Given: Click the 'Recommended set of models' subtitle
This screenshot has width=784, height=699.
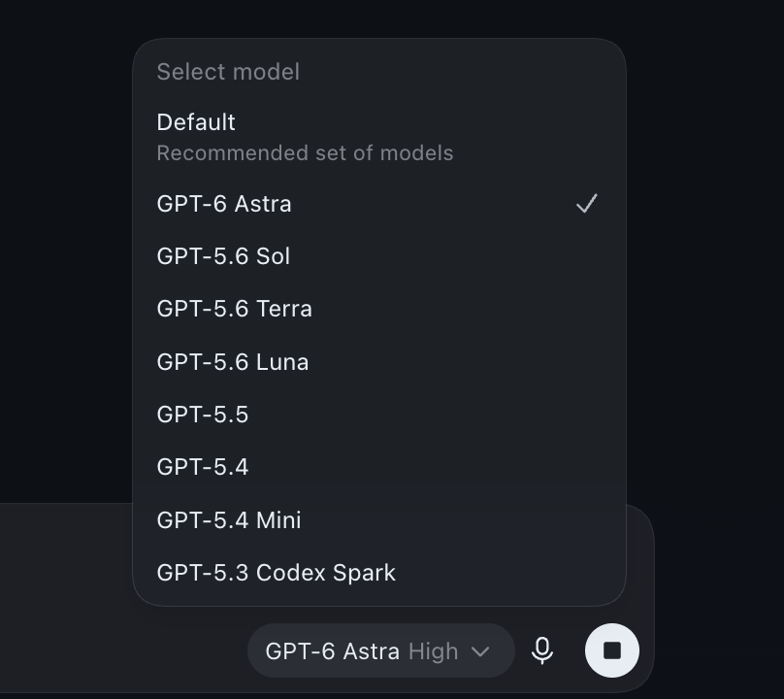Looking at the screenshot, I should [305, 153].
